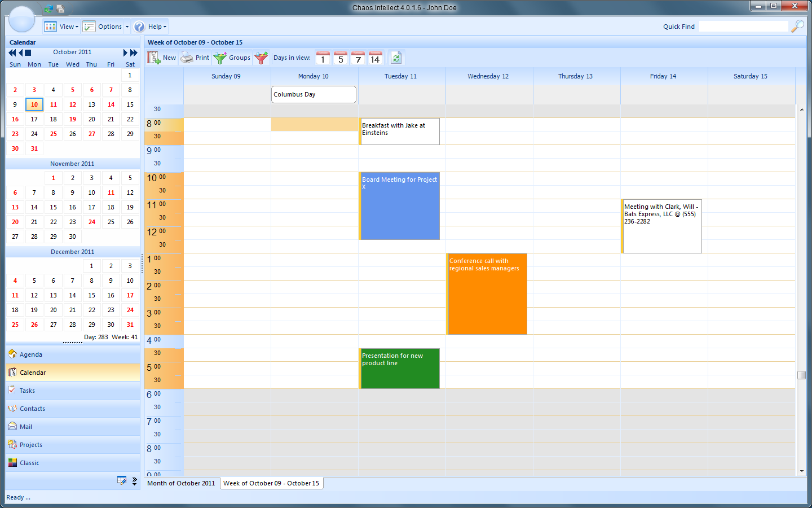812x508 pixels.
Task: Open the Tasks panel
Action: 26,390
